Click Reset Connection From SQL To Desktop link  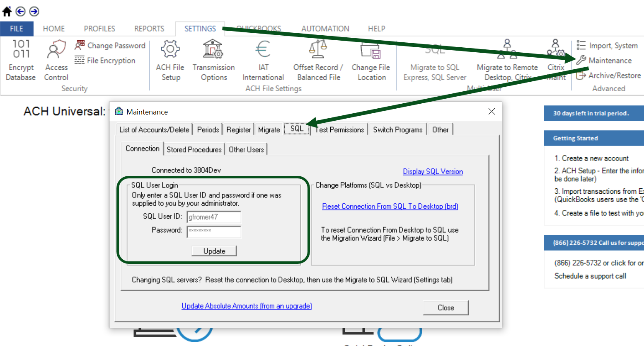coord(390,206)
